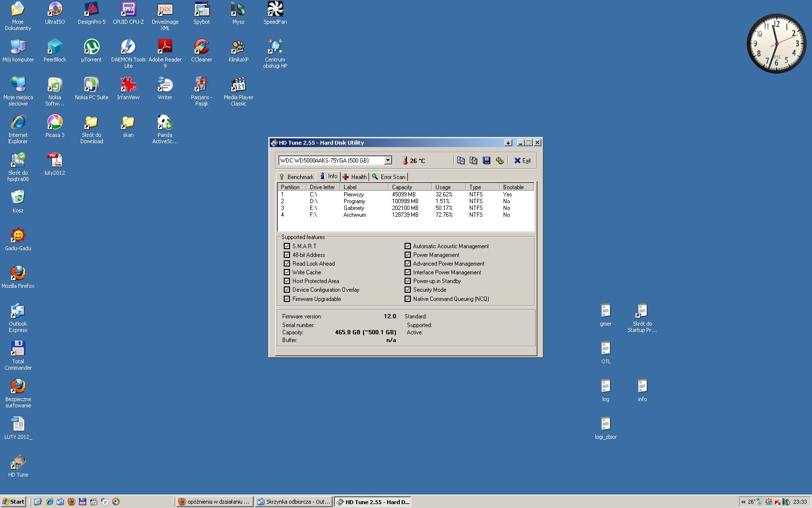Open Kosz recycle bin icon
812x508 pixels.
[18, 202]
